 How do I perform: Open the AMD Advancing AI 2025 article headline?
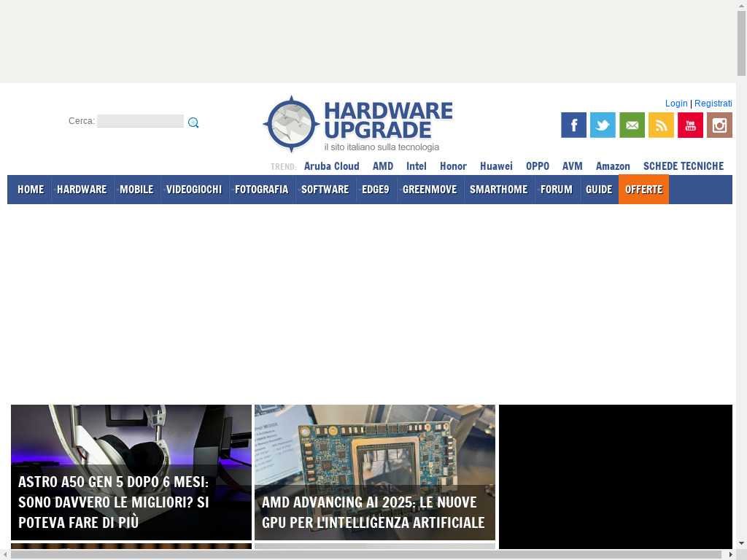click(373, 513)
